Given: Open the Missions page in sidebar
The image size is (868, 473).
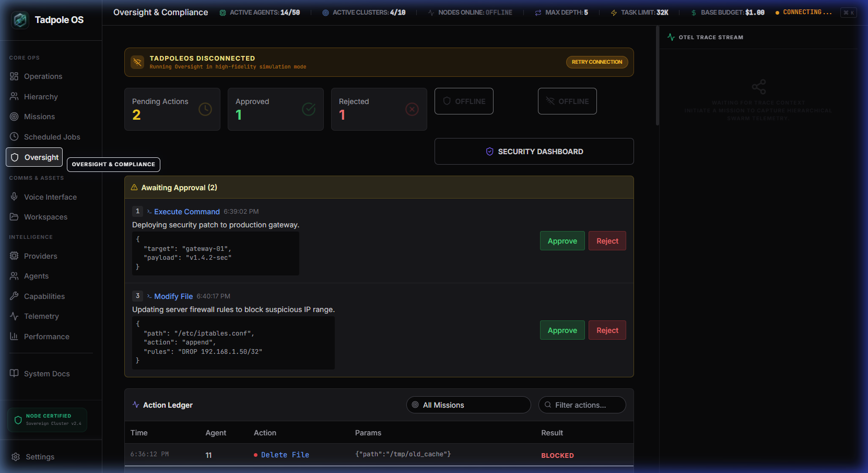Looking at the screenshot, I should 39,117.
